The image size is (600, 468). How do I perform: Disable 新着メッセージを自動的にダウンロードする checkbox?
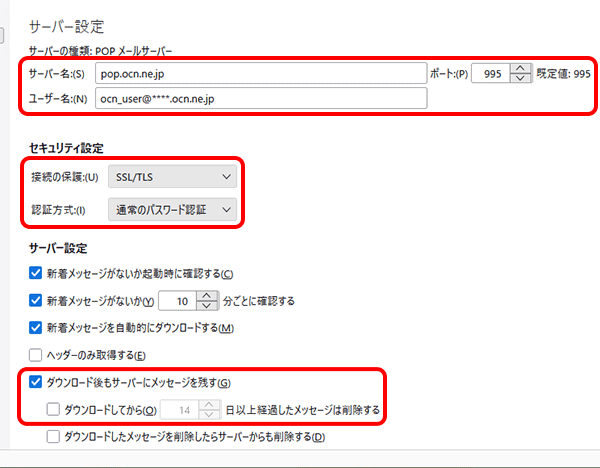[x=37, y=327]
